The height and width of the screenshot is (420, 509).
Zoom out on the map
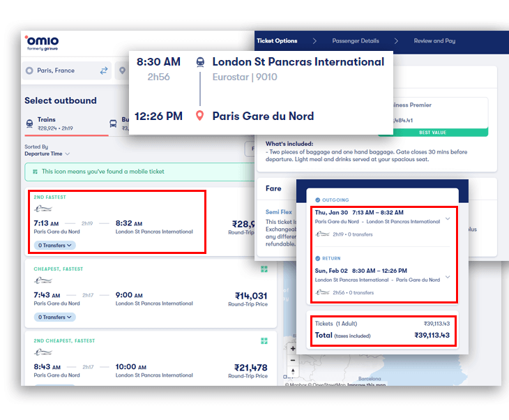293,361
